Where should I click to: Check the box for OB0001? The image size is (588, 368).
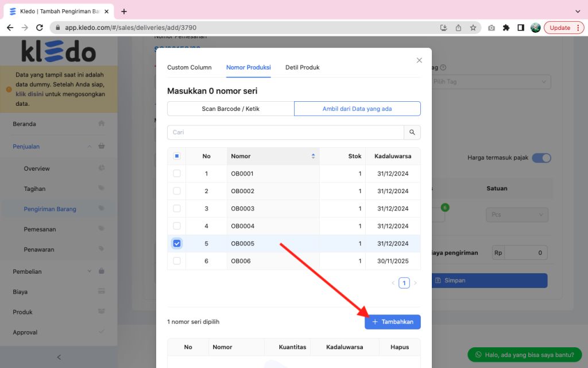(x=177, y=174)
